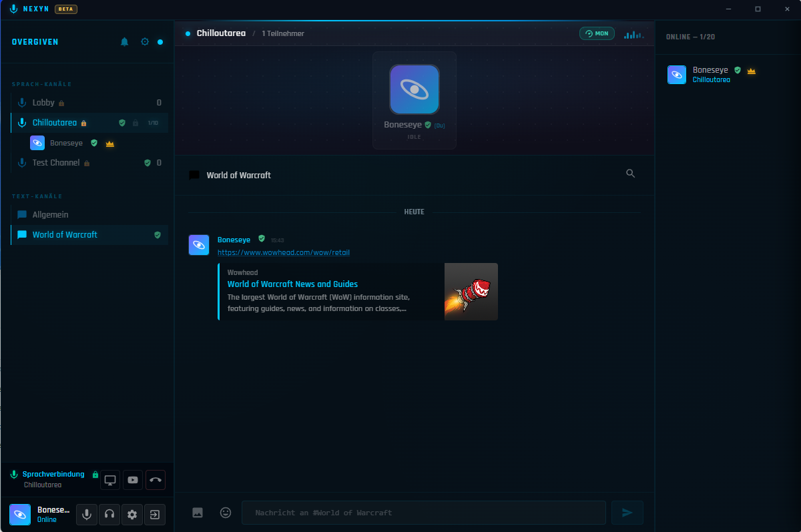Log out using the exit icon
Viewport: 801px width, 532px height.
pos(155,515)
